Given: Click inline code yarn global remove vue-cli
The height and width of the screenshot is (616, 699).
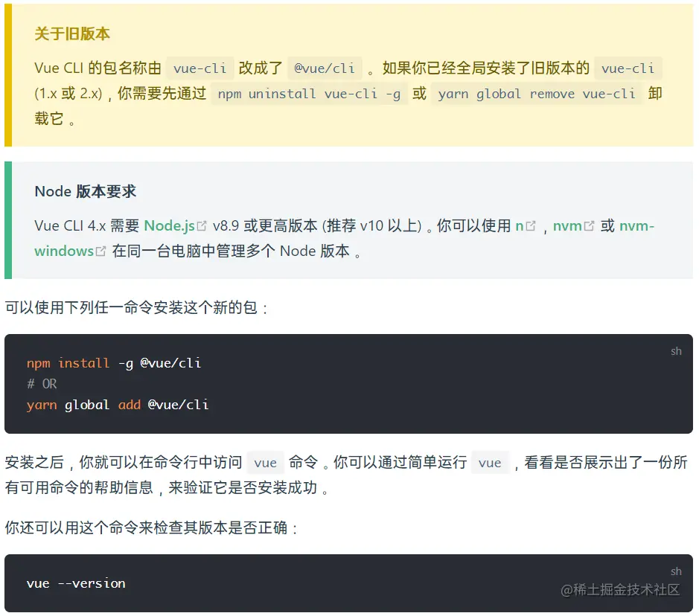Looking at the screenshot, I should pos(537,94).
